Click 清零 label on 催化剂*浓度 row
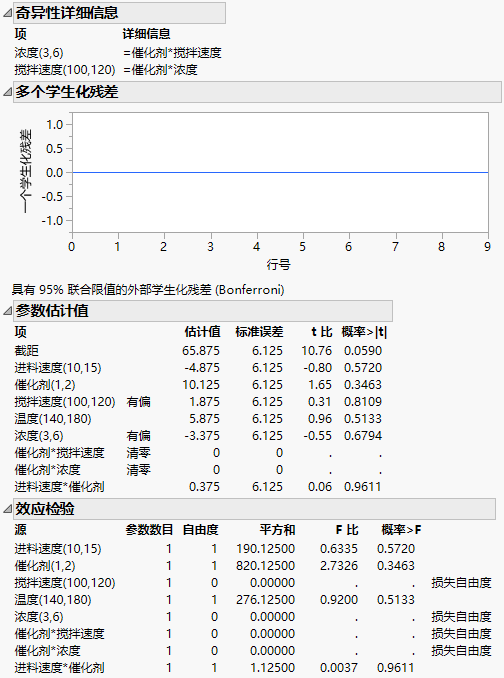The height and width of the screenshot is (678, 504). (138, 470)
